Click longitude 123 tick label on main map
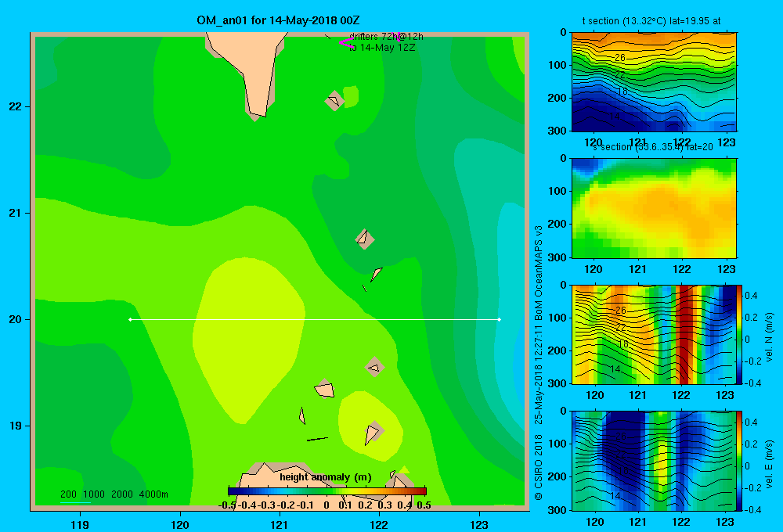Screen dimensions: 783x532 click(x=479, y=524)
